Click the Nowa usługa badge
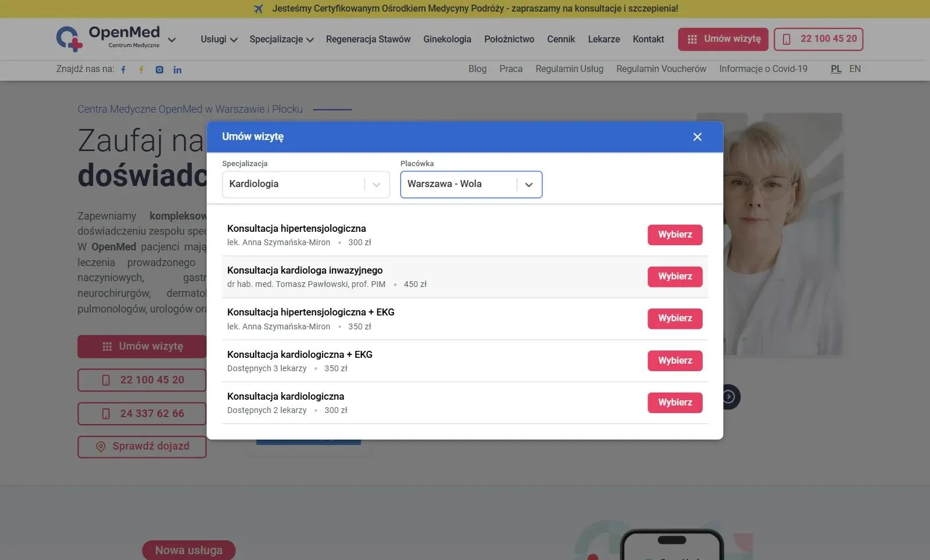The width and height of the screenshot is (930, 560). click(189, 550)
